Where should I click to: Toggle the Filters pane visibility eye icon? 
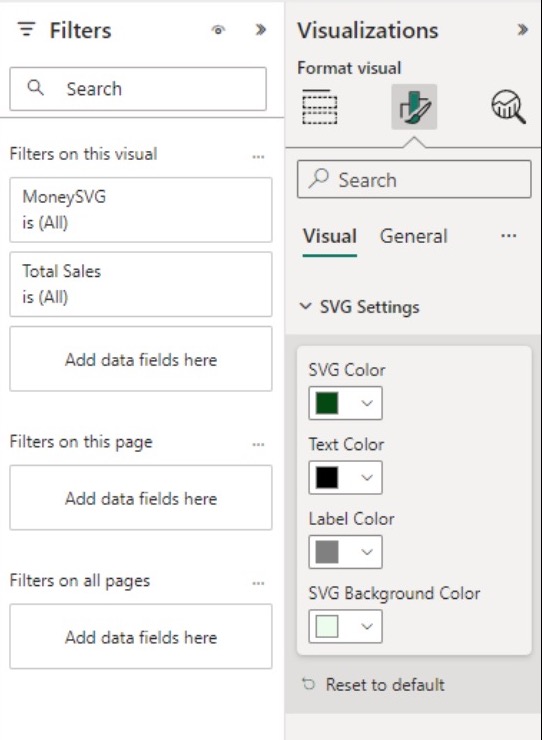[x=218, y=30]
